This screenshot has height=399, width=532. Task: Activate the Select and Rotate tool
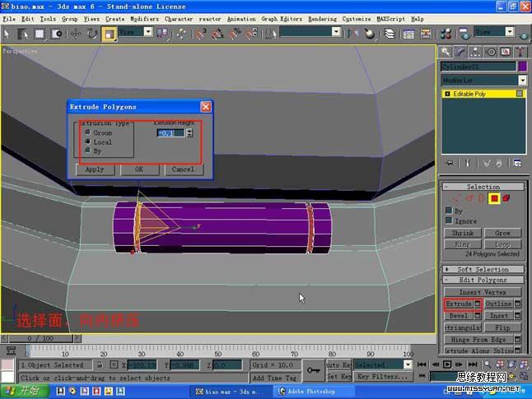[x=92, y=34]
